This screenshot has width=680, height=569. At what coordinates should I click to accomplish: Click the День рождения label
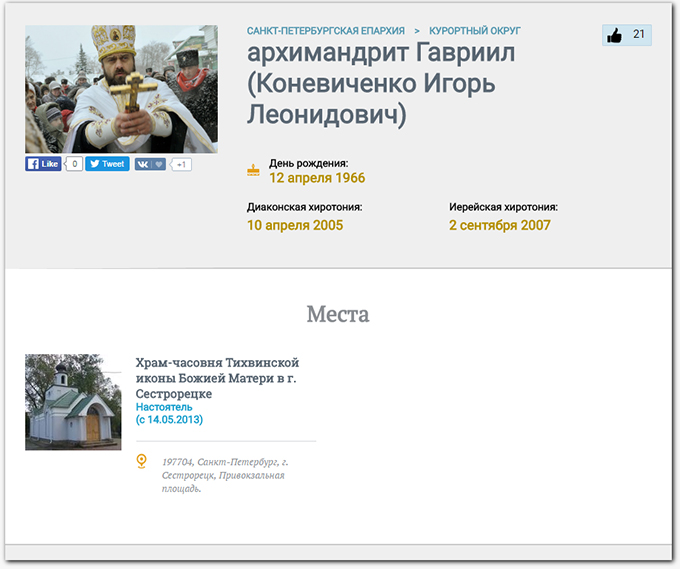tap(309, 164)
